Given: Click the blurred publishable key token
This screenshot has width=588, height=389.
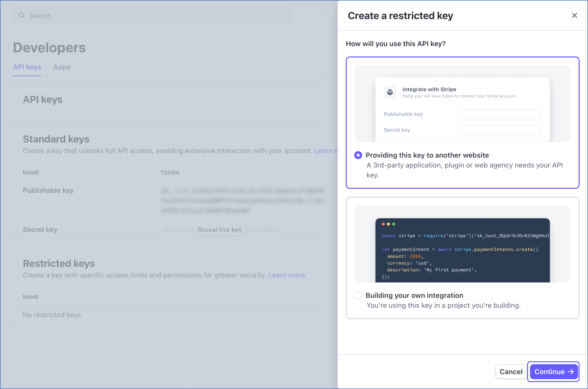Looking at the screenshot, I should pyautogui.click(x=242, y=200).
